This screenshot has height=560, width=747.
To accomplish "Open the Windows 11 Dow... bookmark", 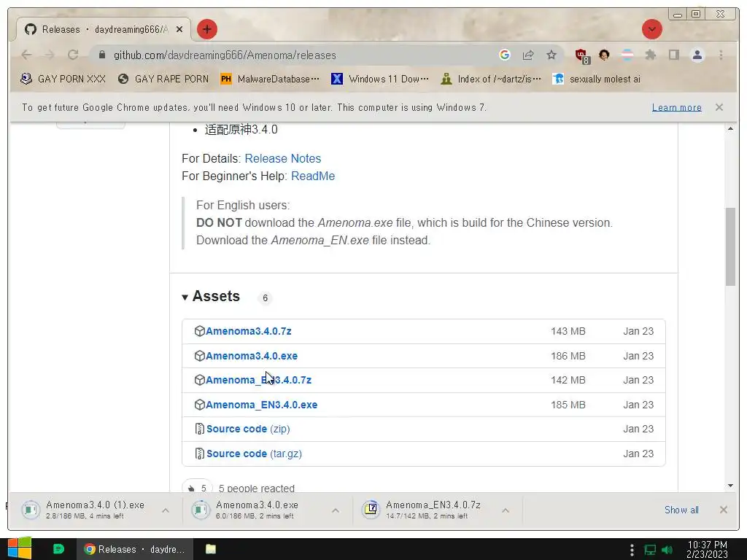I will 379,79.
